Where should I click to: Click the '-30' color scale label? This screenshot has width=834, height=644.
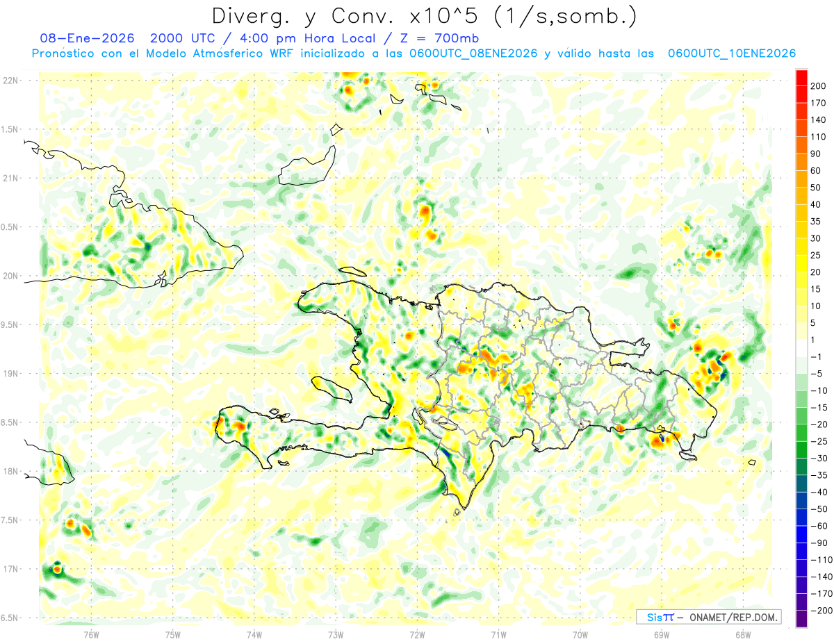(819, 459)
